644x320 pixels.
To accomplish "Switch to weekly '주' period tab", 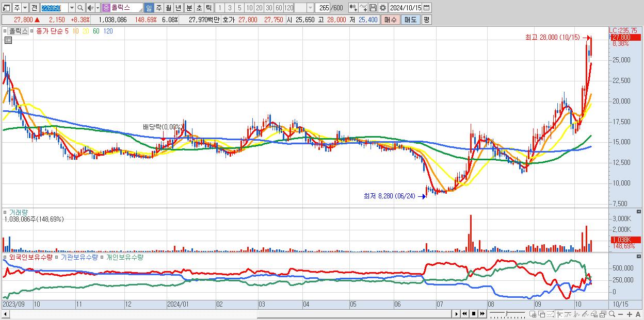I will click(x=158, y=8).
